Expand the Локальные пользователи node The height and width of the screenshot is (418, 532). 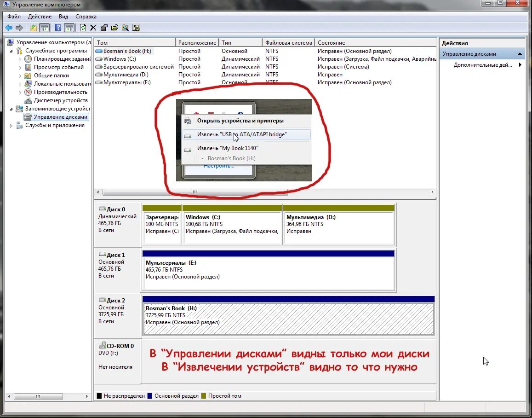coord(20,84)
